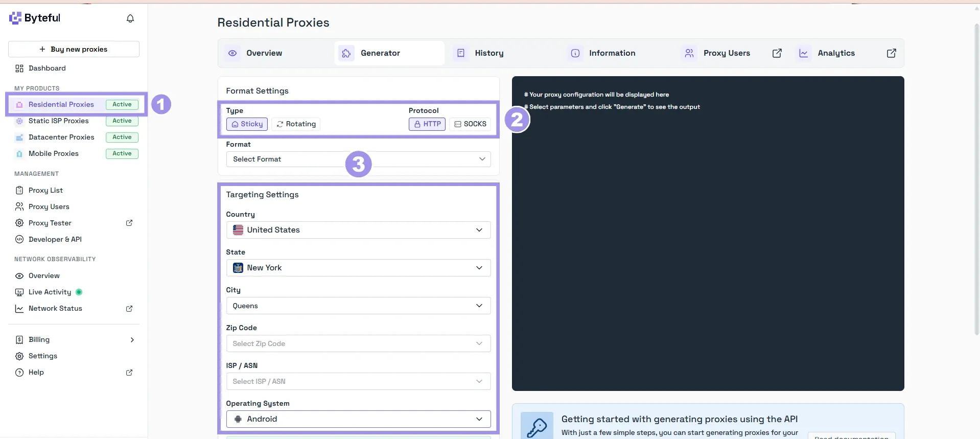980x439 pixels.
Task: Select Rotating proxy type
Action: click(x=296, y=124)
